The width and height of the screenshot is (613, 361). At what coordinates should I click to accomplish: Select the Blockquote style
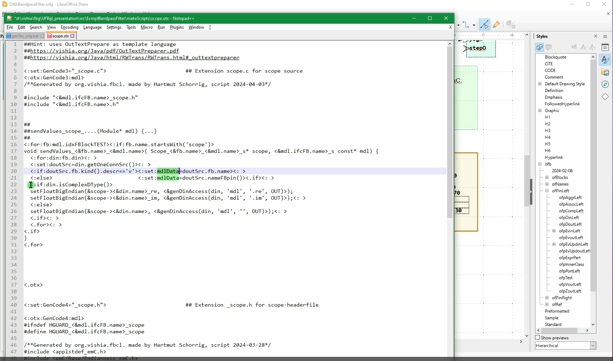tap(555, 57)
